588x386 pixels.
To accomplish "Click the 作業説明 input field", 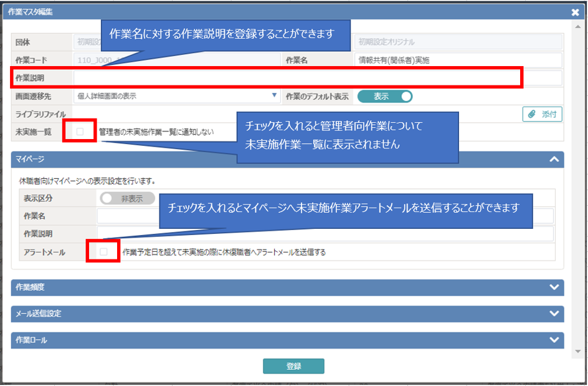I will click(296, 78).
